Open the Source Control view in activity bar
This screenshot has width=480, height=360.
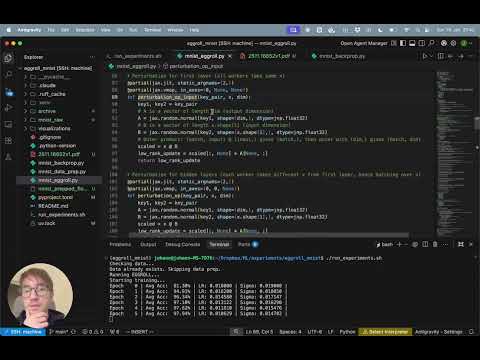[9, 92]
